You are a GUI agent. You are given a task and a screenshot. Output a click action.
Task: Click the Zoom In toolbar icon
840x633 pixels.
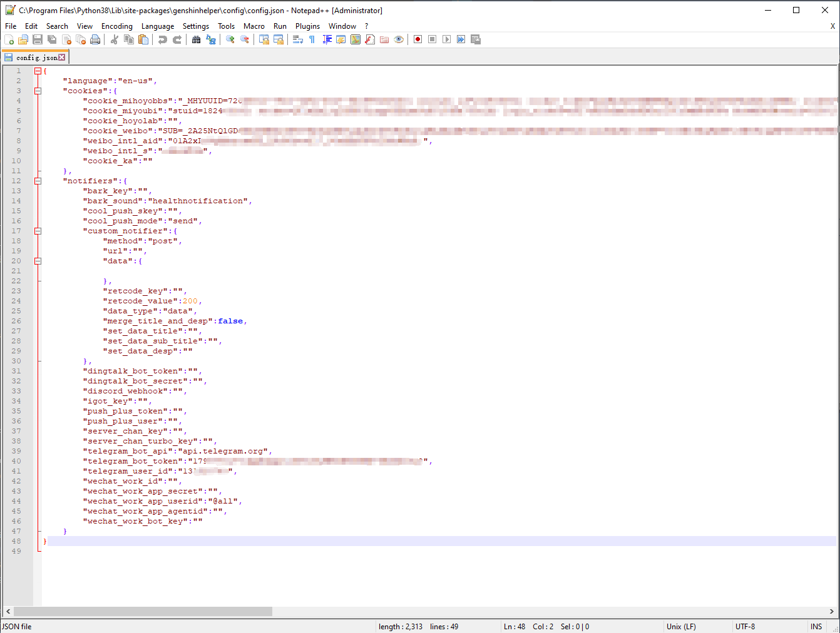(x=230, y=39)
